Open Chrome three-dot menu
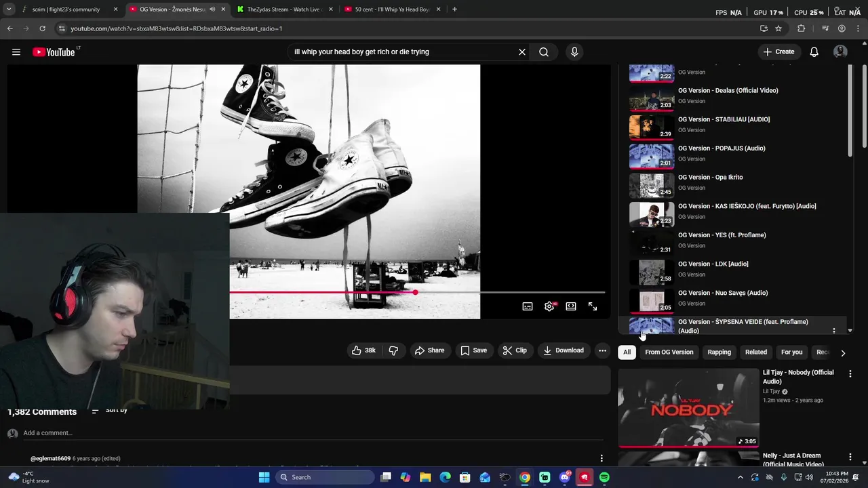The image size is (868, 488). pos(857,28)
